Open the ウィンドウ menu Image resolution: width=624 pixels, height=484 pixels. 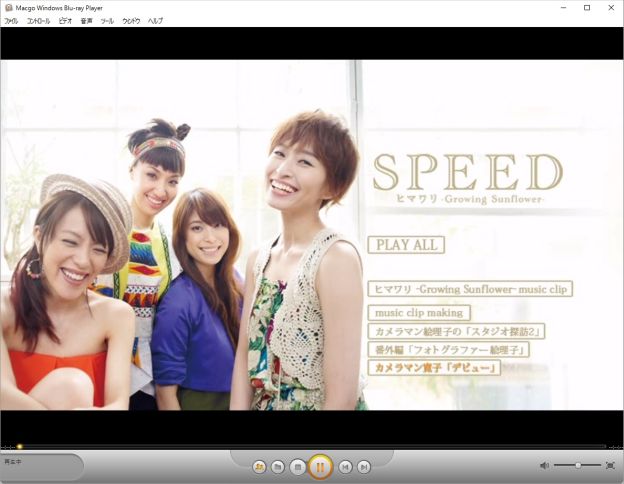click(x=131, y=21)
